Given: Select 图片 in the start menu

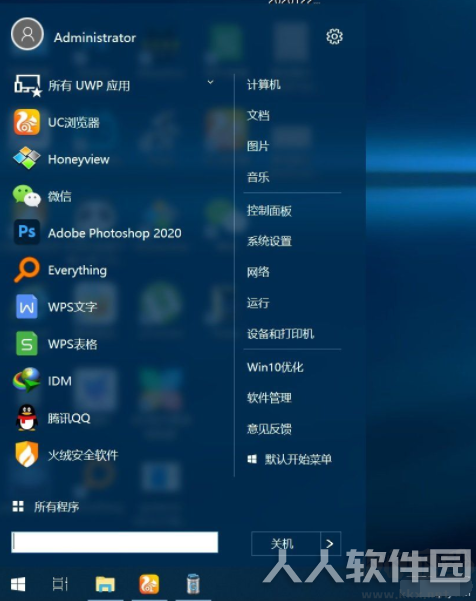Looking at the screenshot, I should [258, 146].
